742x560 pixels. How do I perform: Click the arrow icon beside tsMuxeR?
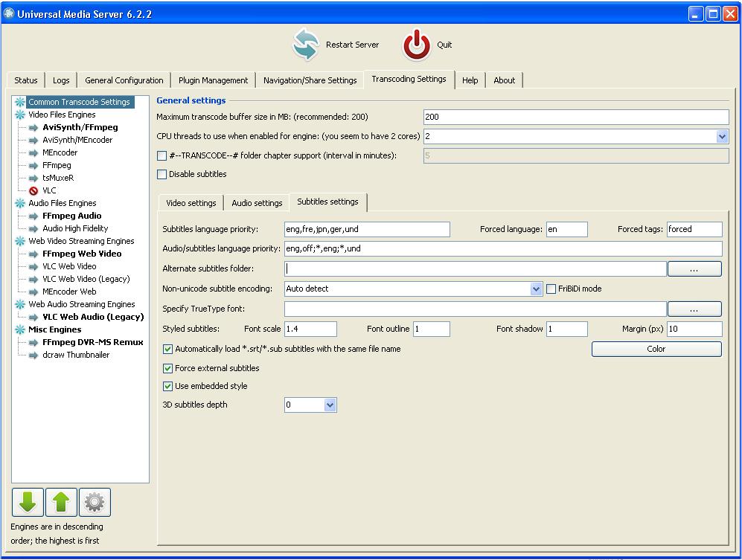click(x=33, y=178)
